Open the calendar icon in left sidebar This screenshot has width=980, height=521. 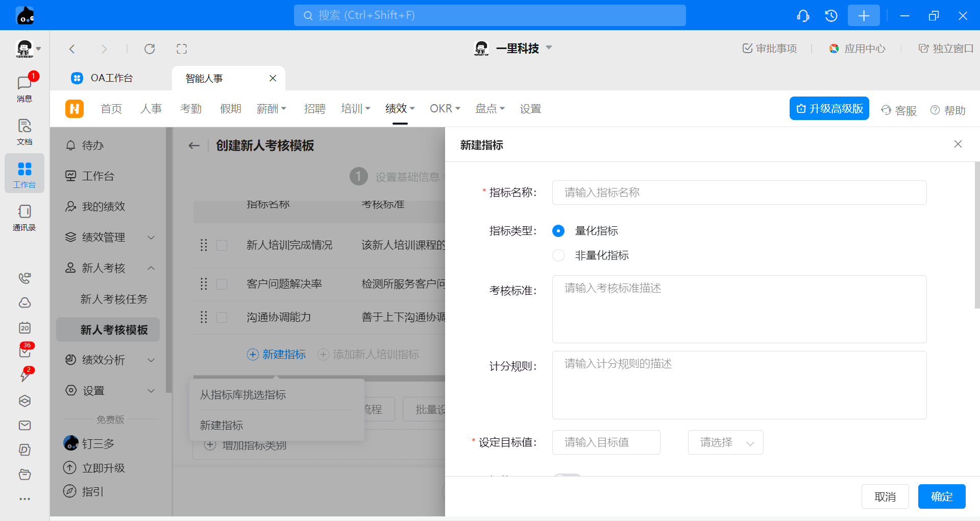(x=24, y=327)
